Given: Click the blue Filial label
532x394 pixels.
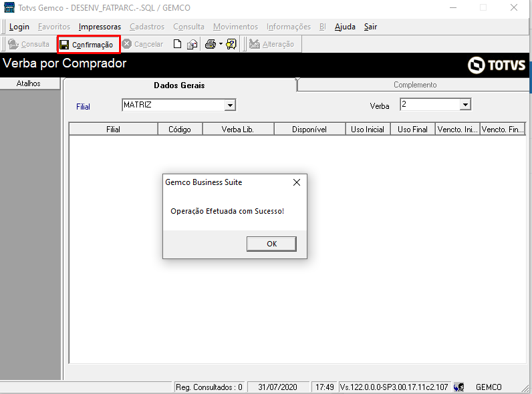Looking at the screenshot, I should click(83, 107).
